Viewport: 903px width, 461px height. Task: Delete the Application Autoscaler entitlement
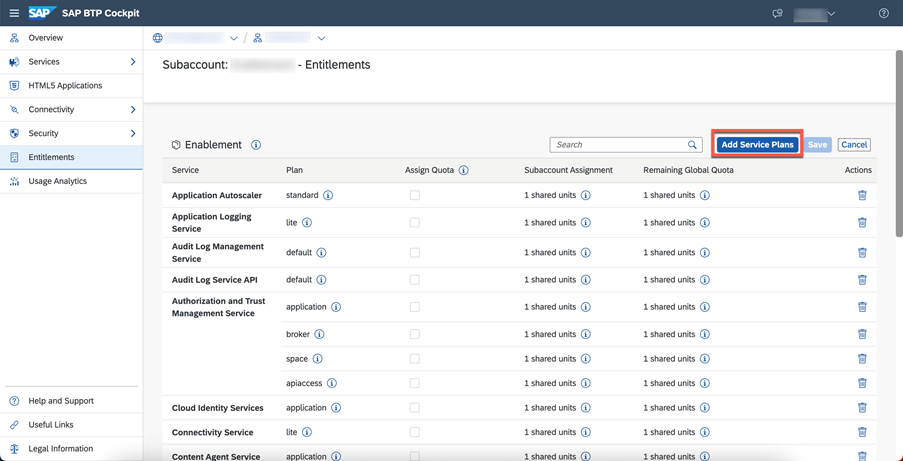[x=862, y=195]
